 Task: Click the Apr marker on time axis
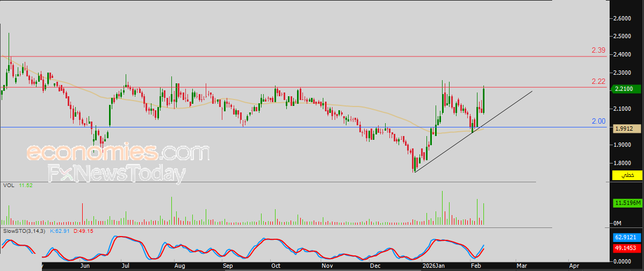pos(574,266)
